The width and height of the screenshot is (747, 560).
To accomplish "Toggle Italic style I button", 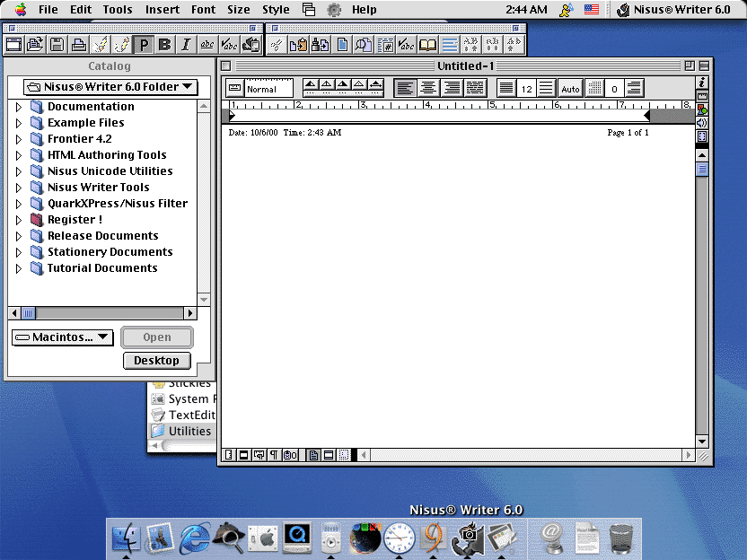I will tap(186, 45).
